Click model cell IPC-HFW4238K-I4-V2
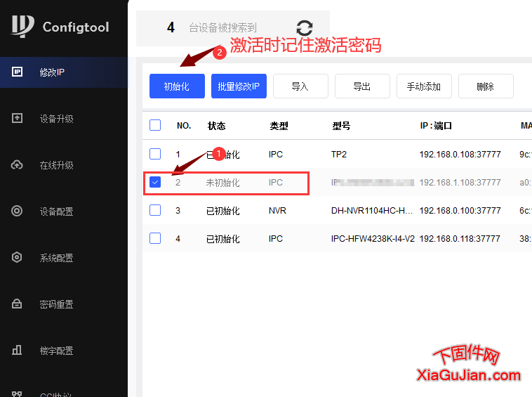532x397 pixels. [x=373, y=239]
